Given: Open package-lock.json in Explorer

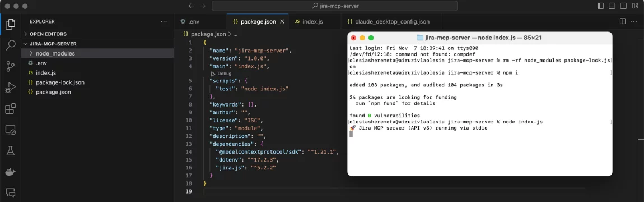Looking at the screenshot, I should click(x=97, y=82).
